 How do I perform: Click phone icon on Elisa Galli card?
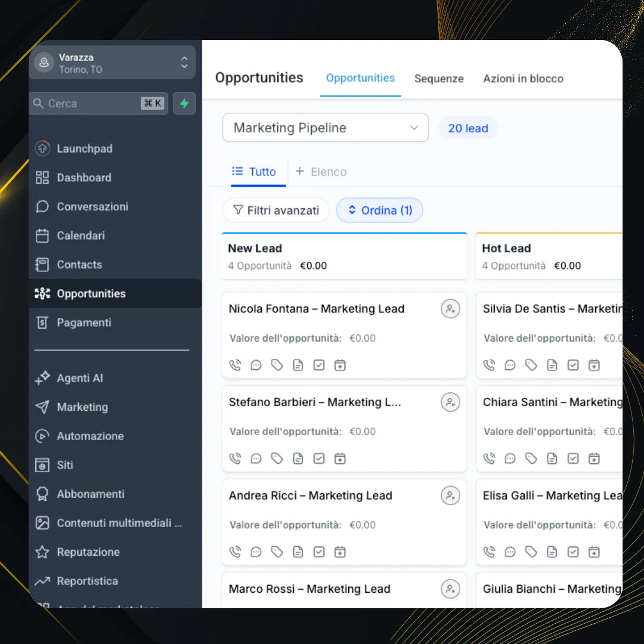pyautogui.click(x=489, y=552)
